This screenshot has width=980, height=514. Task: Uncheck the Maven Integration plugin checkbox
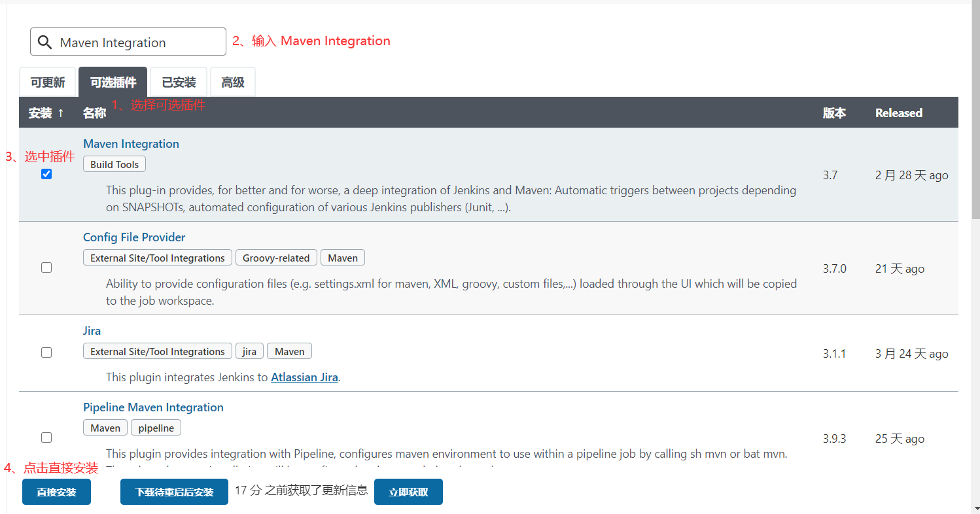46,174
